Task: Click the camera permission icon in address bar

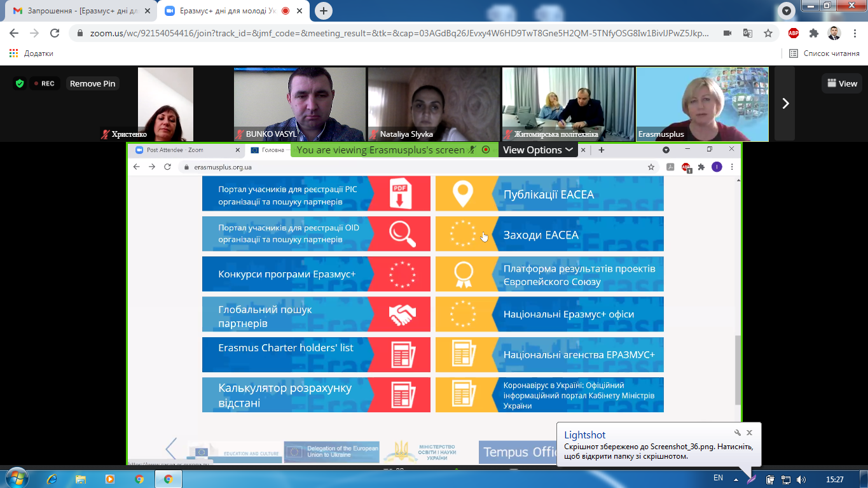Action: click(x=727, y=33)
